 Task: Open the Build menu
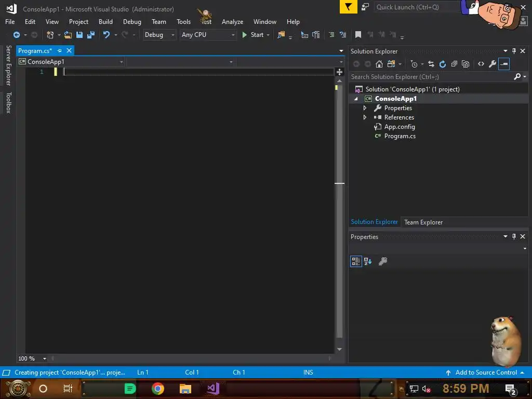pyautogui.click(x=105, y=22)
